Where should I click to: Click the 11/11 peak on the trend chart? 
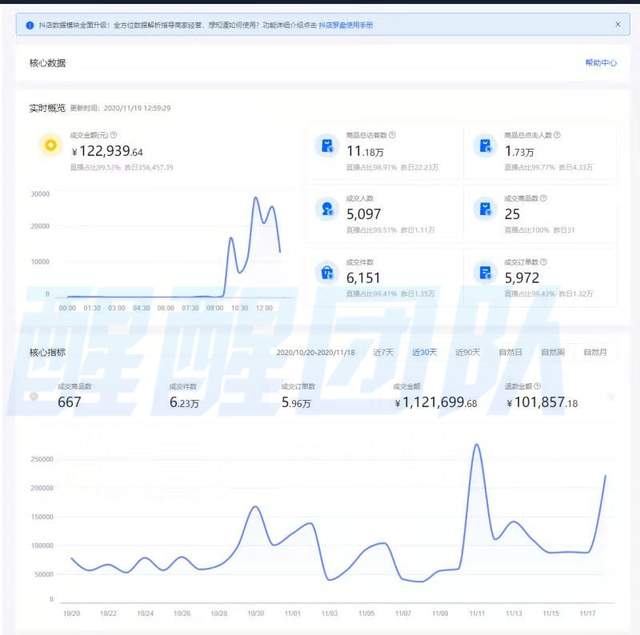(x=477, y=445)
